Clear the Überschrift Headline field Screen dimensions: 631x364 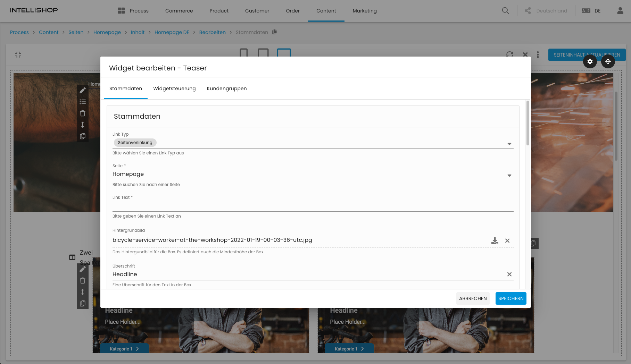coord(509,274)
